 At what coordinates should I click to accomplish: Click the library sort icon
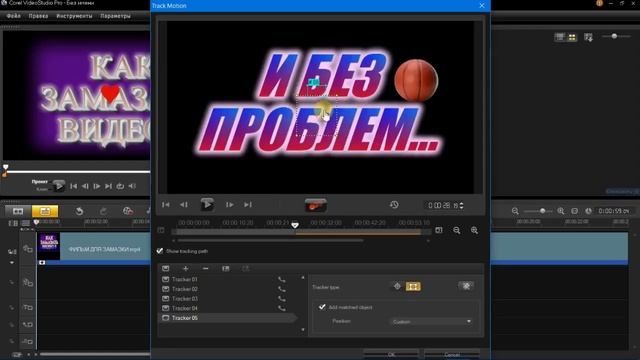tap(588, 37)
